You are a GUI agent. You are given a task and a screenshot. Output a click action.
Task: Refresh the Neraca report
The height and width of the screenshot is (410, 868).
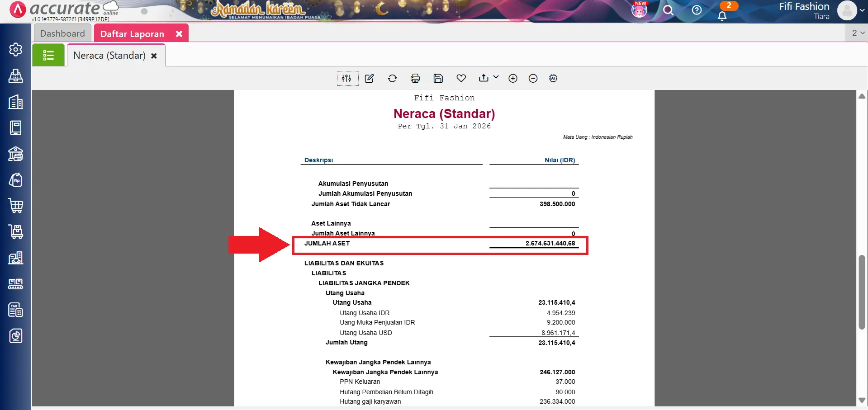(x=392, y=78)
